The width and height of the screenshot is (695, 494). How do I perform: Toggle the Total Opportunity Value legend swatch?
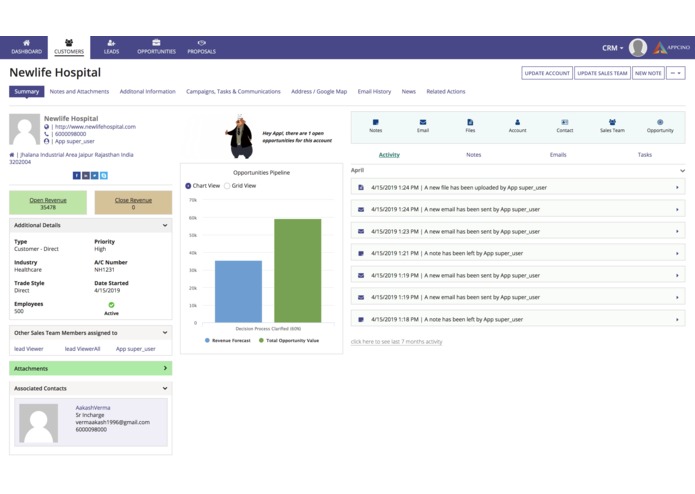(x=261, y=340)
